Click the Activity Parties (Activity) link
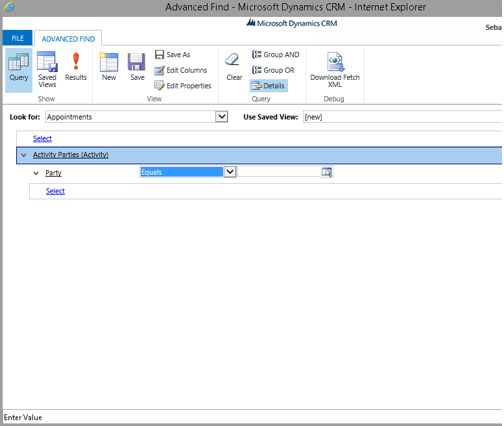The width and height of the screenshot is (504, 426). pos(71,155)
